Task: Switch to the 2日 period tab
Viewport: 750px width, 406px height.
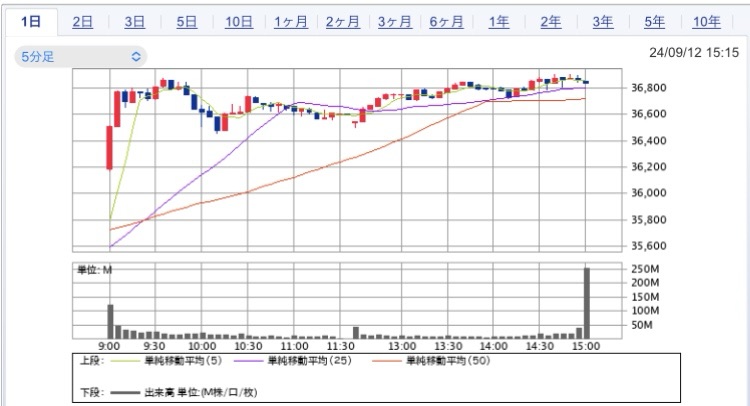Action: [83, 22]
